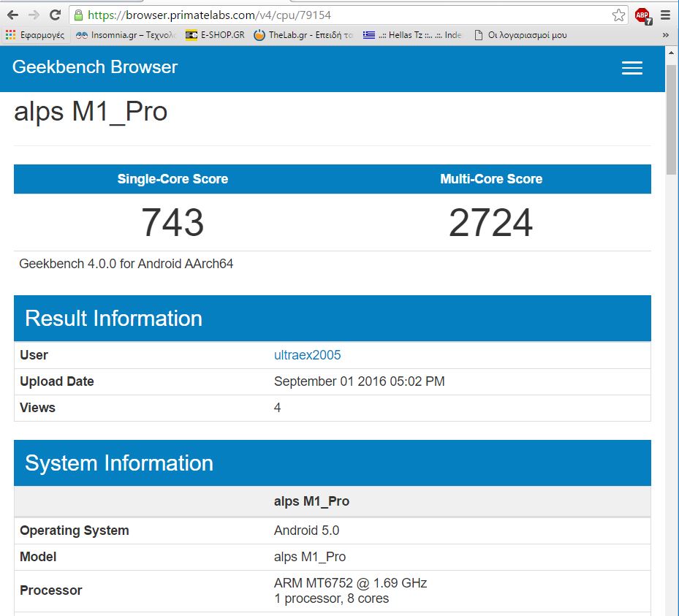Click the Result Information section header
The width and height of the screenshot is (679, 616).
tap(332, 318)
